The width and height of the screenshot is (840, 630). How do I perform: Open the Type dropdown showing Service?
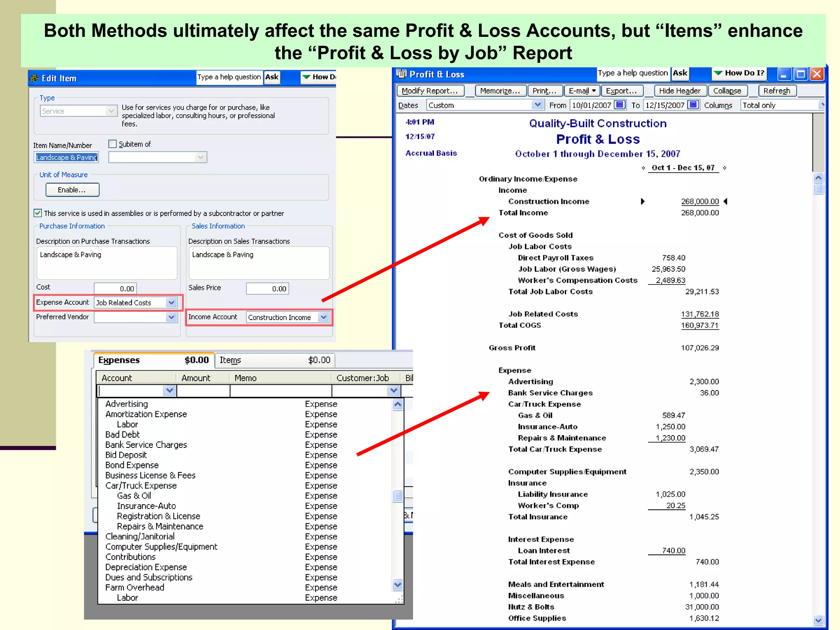click(x=111, y=111)
